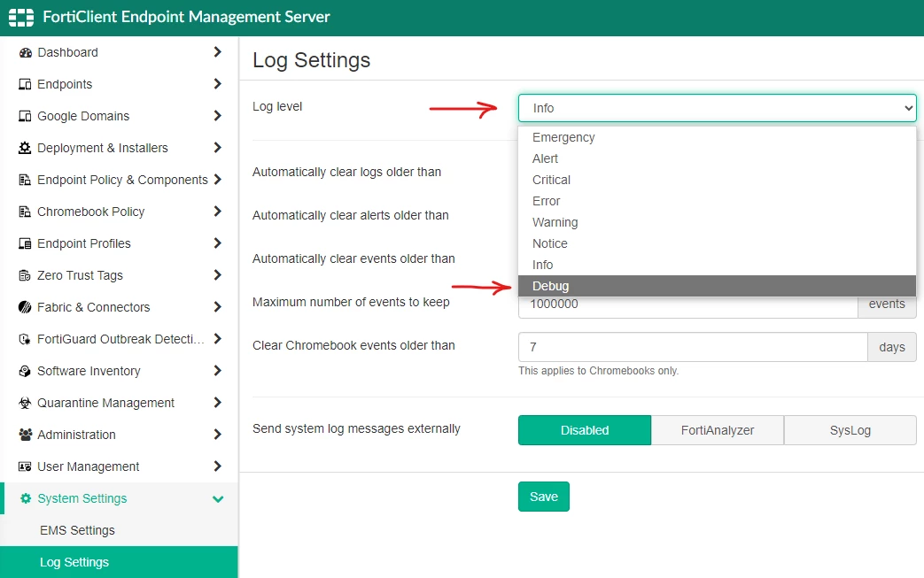Screen dimensions: 924x578
Task: Select Warning log level option
Action: coord(718,222)
